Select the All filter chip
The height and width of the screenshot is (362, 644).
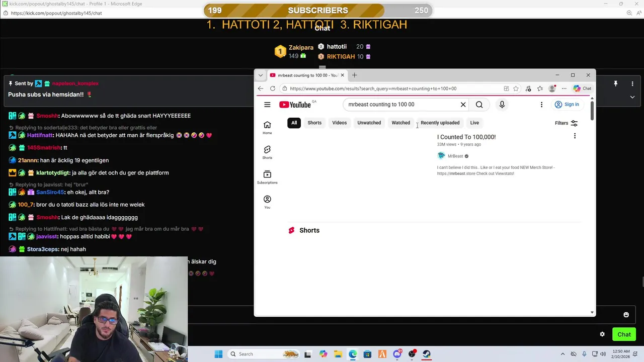294,123
